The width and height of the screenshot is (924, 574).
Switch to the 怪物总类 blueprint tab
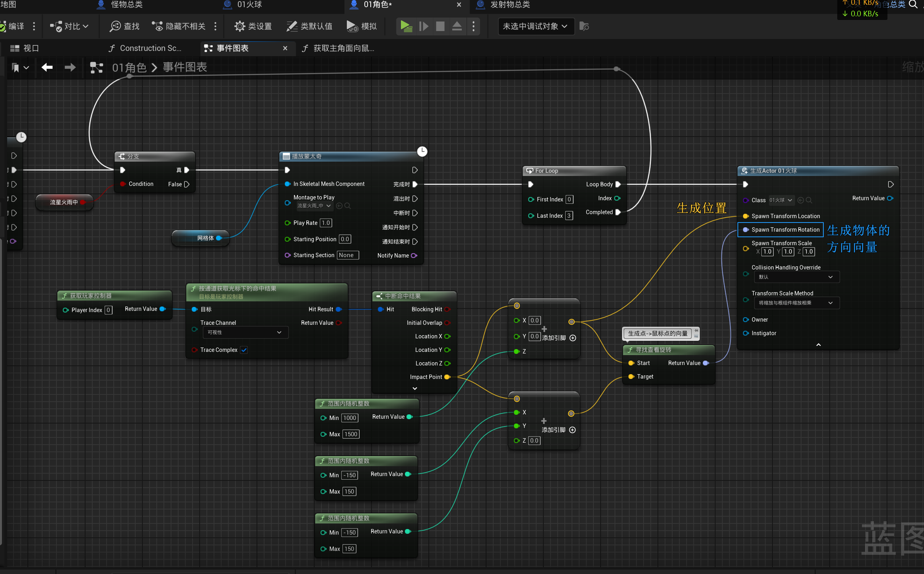coord(126,4)
